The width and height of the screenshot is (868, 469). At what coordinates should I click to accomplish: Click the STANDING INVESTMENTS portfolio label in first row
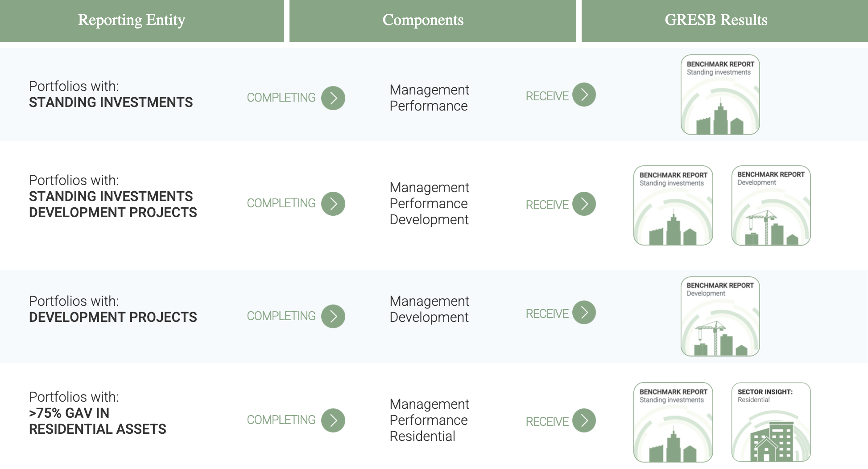point(111,102)
